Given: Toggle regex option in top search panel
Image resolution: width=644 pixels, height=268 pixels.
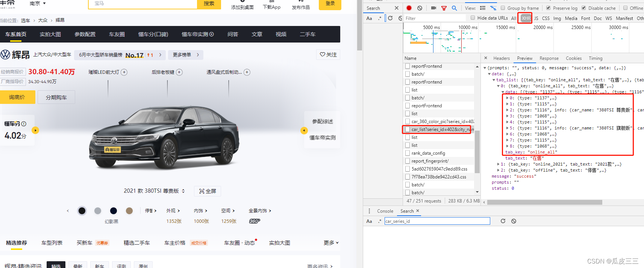Looking at the screenshot, I should click(380, 18).
